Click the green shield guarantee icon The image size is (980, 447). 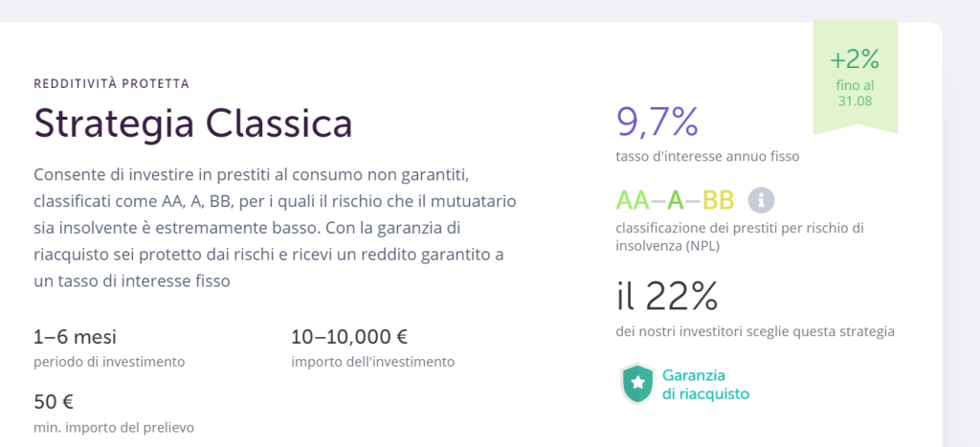pyautogui.click(x=636, y=384)
